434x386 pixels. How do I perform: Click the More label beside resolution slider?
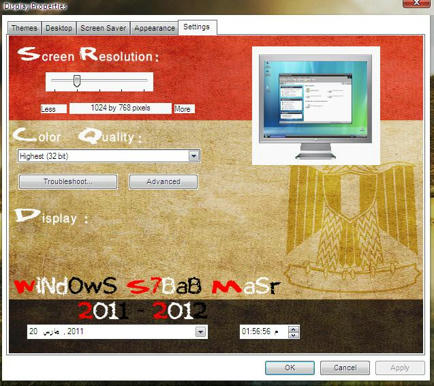pos(184,109)
